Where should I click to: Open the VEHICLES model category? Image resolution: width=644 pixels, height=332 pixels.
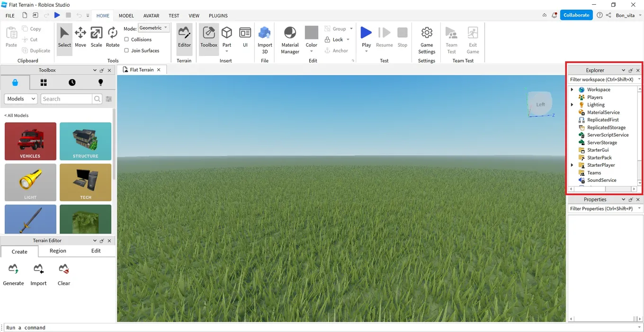30,141
